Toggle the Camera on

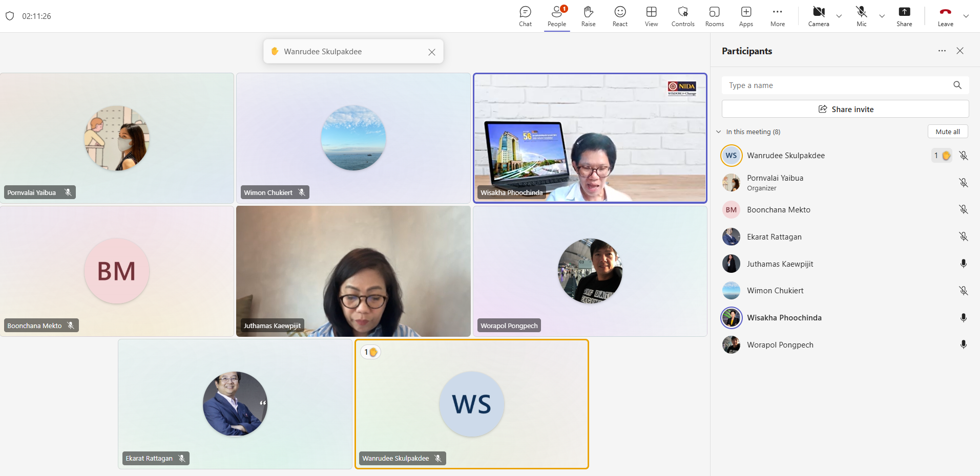[819, 16]
